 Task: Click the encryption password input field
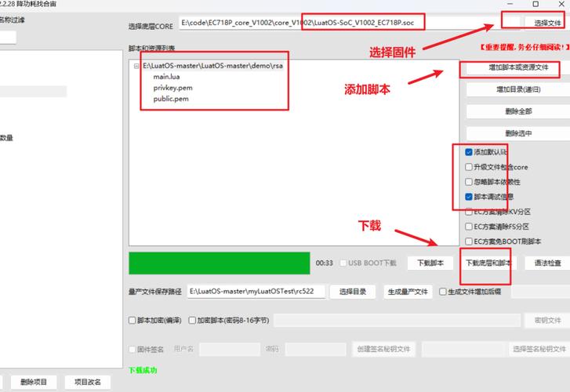[397, 321]
